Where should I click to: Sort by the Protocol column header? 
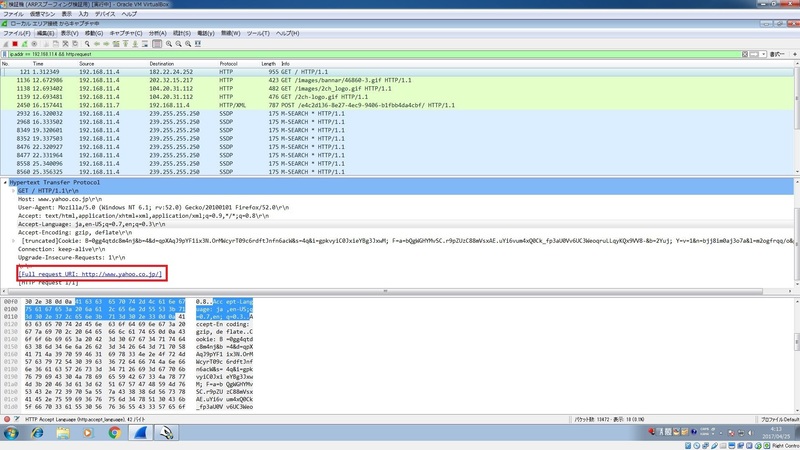point(228,64)
